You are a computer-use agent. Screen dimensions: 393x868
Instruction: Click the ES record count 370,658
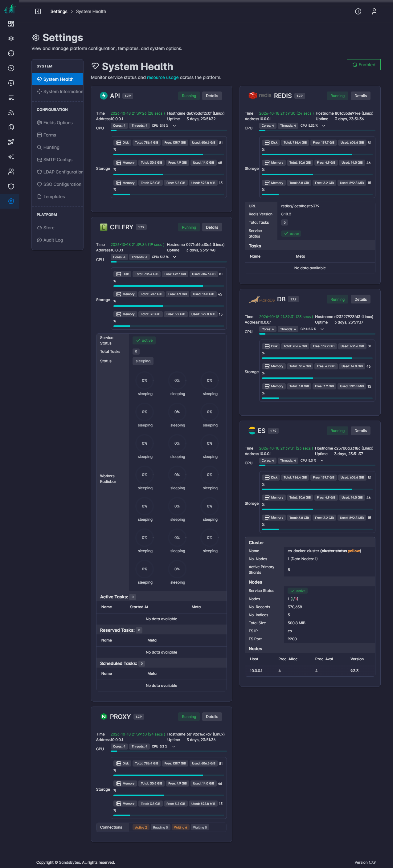(x=295, y=607)
